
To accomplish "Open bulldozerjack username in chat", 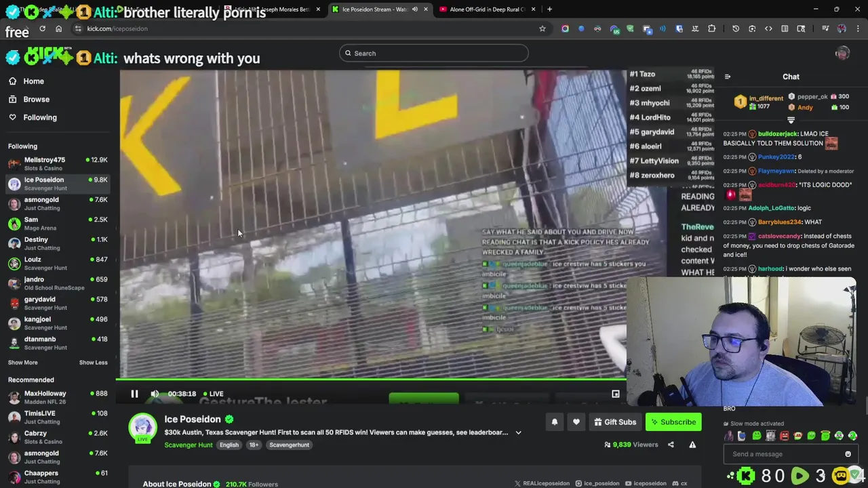I will [x=778, y=134].
